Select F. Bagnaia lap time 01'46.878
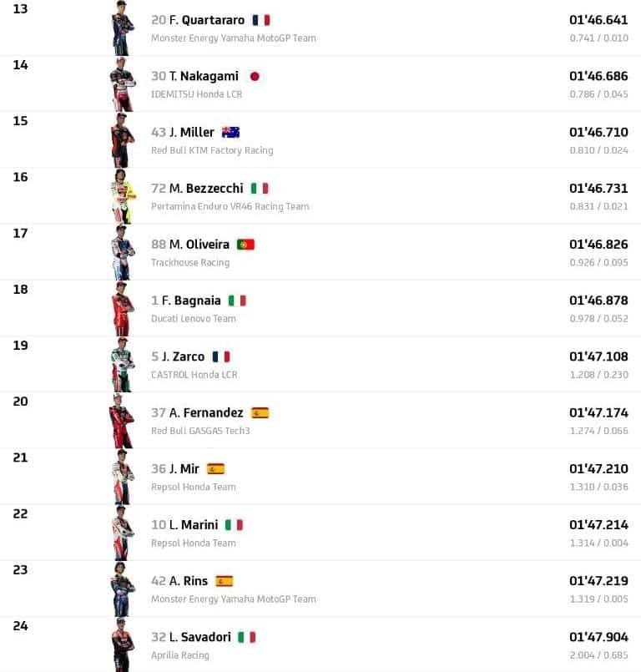The width and height of the screenshot is (641, 672). tap(598, 301)
